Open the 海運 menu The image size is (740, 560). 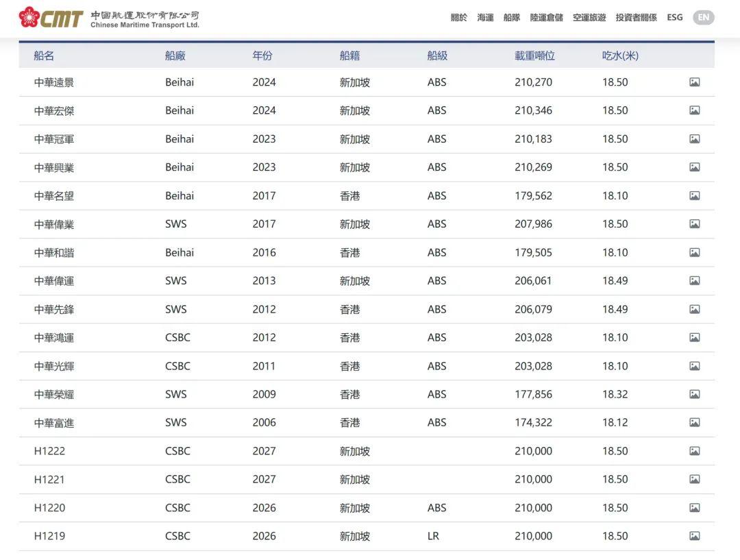pos(485,17)
